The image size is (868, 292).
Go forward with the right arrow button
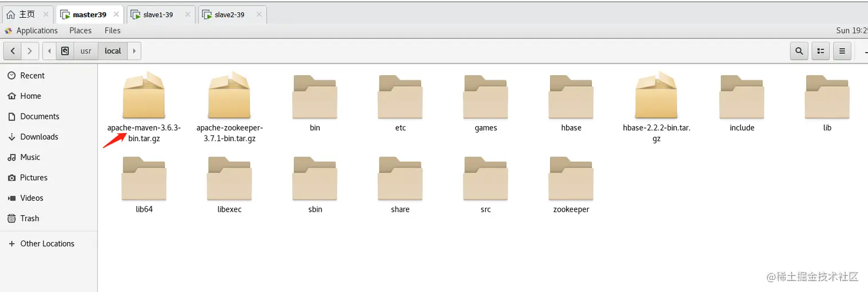[30, 51]
